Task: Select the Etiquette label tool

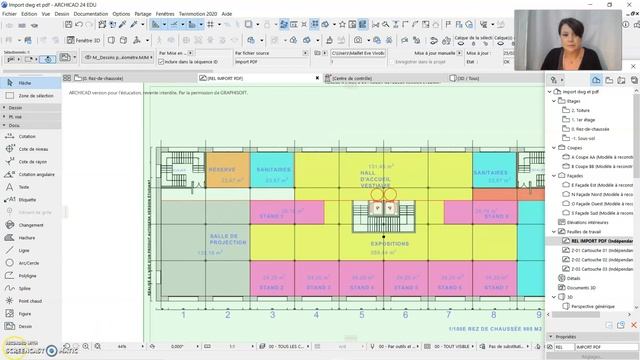Action: tap(31, 200)
